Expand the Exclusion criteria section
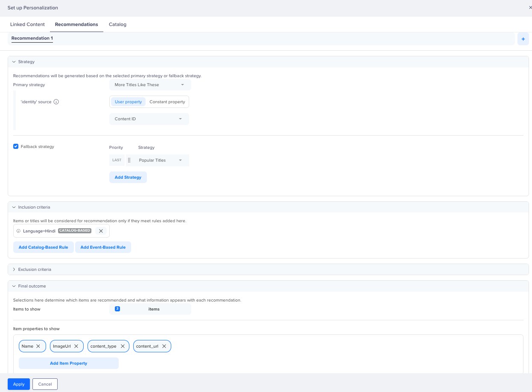 click(14, 270)
